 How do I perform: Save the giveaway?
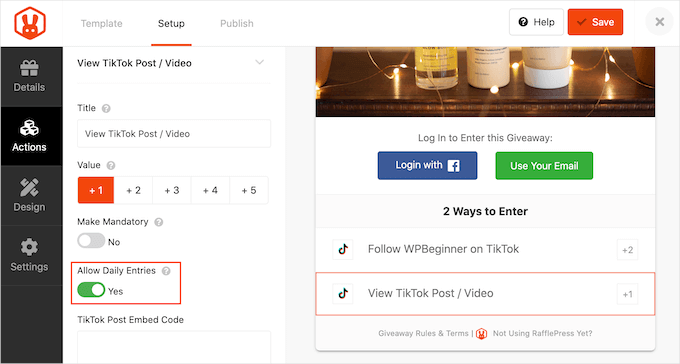pyautogui.click(x=595, y=22)
